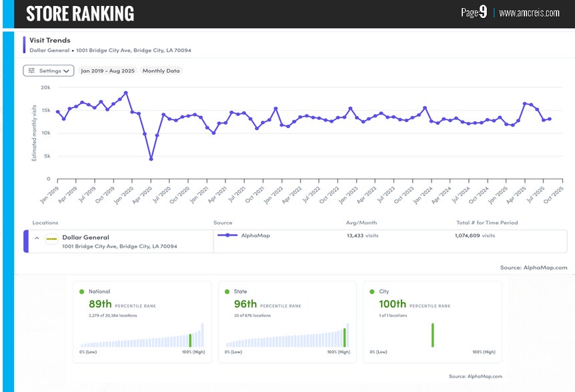
Task: Open the www.amcreis.com link
Action: [x=529, y=13]
